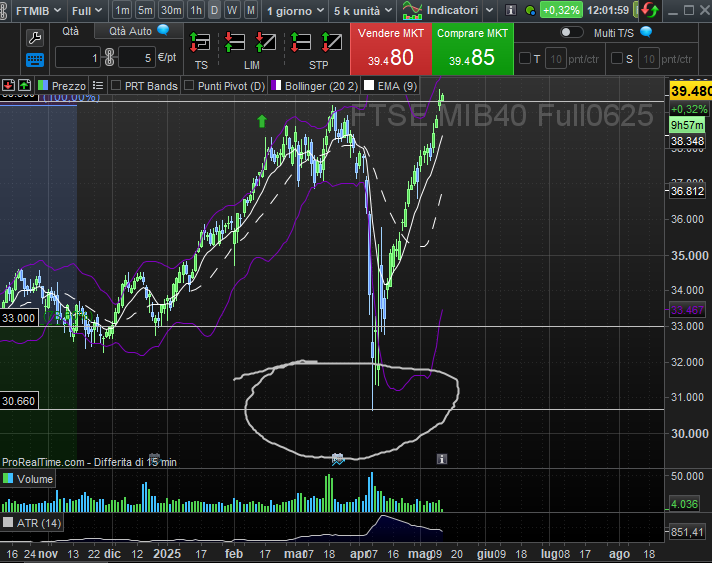Enable the PRT Bands checkbox

tap(115, 86)
